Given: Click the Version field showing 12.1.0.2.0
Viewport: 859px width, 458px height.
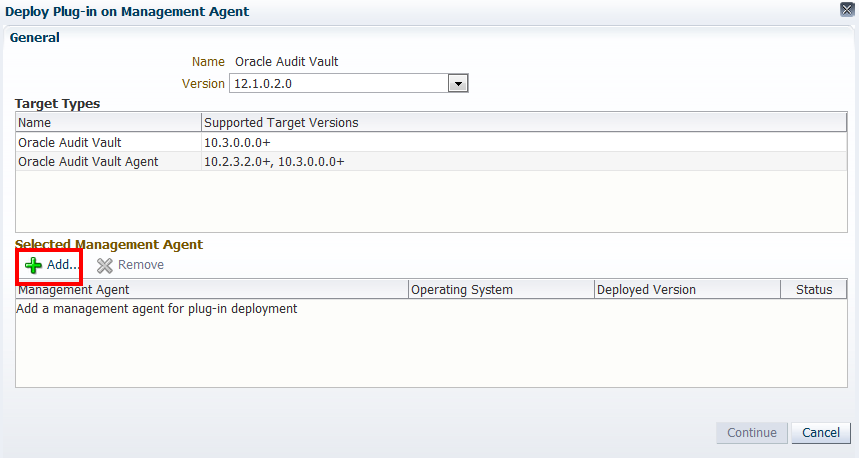Looking at the screenshot, I should pyautogui.click(x=339, y=84).
